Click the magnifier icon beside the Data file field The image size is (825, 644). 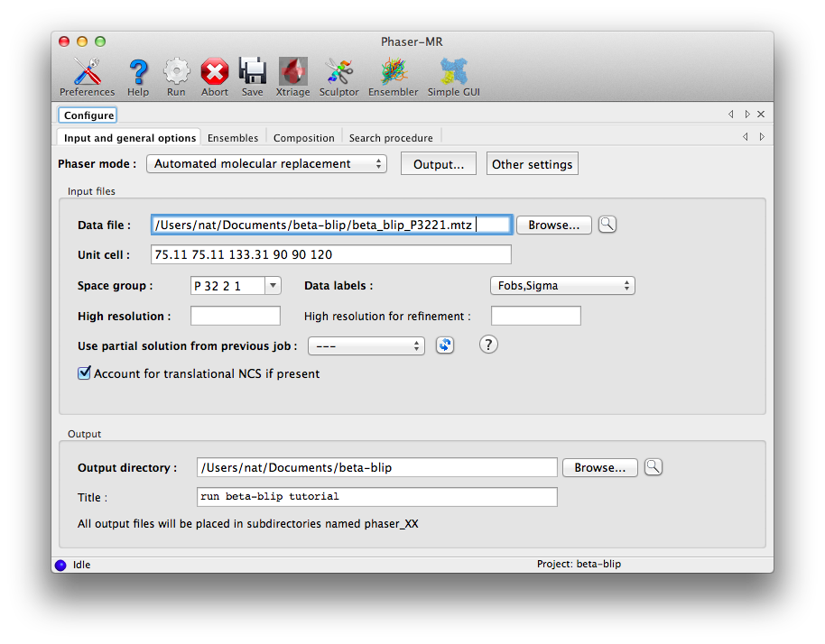(607, 225)
